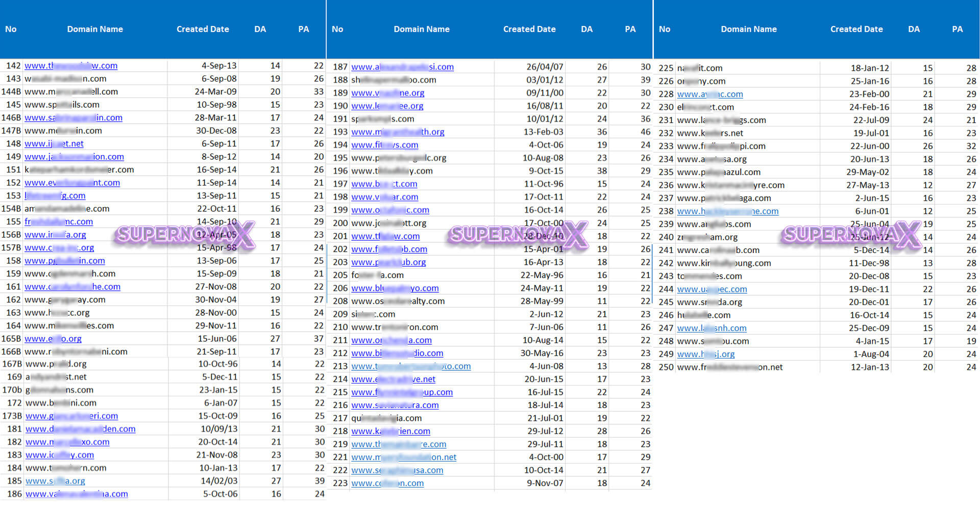Open row 182 link ending xo.com
Screen dimensions: 980x513
coord(67,442)
